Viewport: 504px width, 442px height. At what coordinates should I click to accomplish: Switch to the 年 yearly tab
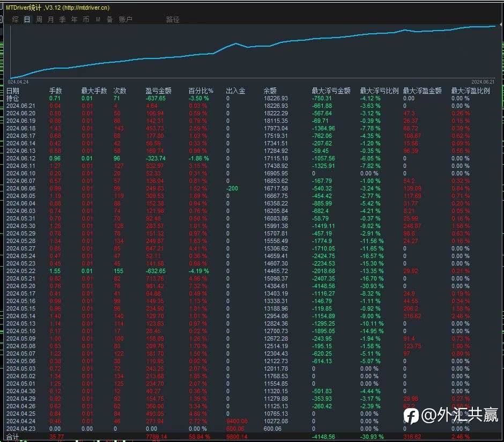[74, 20]
